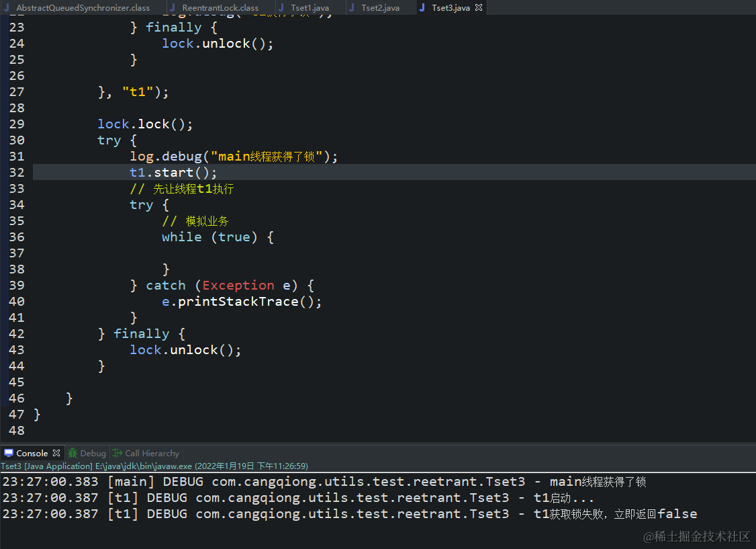Click the inner try keyword on line 34
This screenshot has width=756, height=549.
click(141, 204)
